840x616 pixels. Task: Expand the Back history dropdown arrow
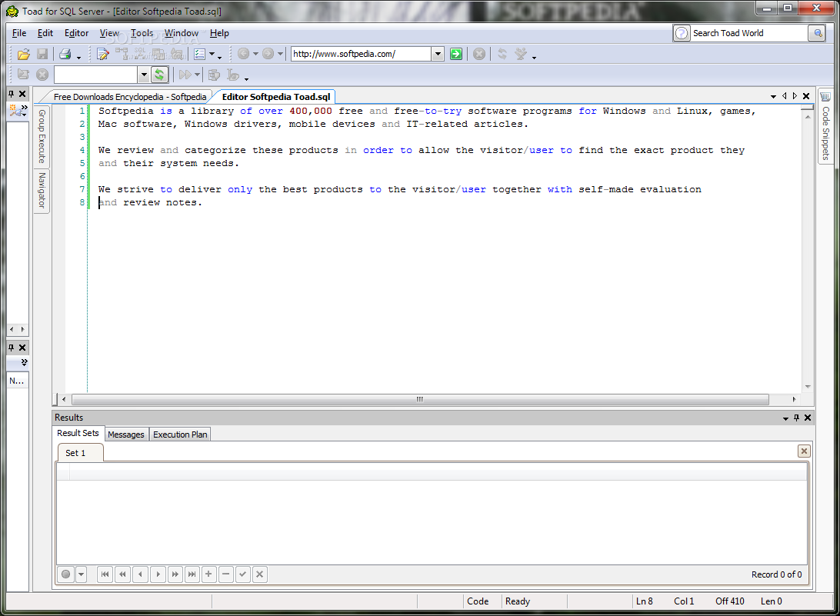[x=255, y=54]
